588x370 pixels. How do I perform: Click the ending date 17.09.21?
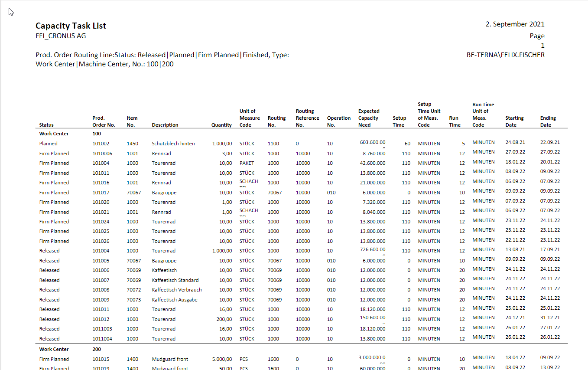click(550, 249)
